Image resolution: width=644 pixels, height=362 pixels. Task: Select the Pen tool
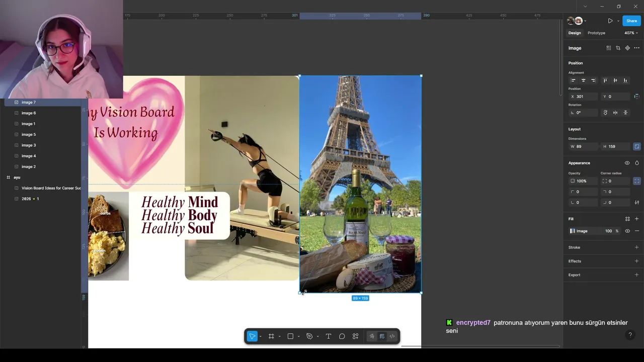tap(309, 336)
